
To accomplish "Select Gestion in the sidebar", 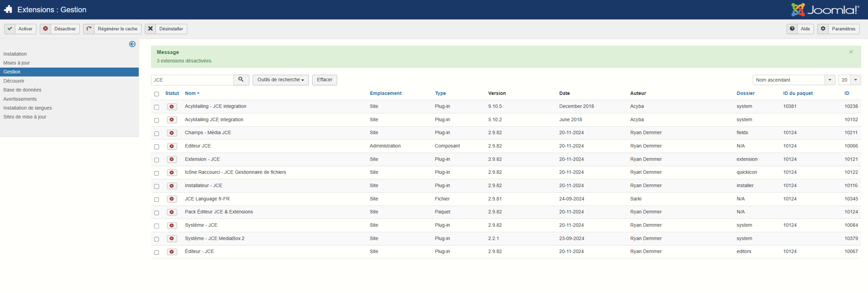I will tap(69, 72).
